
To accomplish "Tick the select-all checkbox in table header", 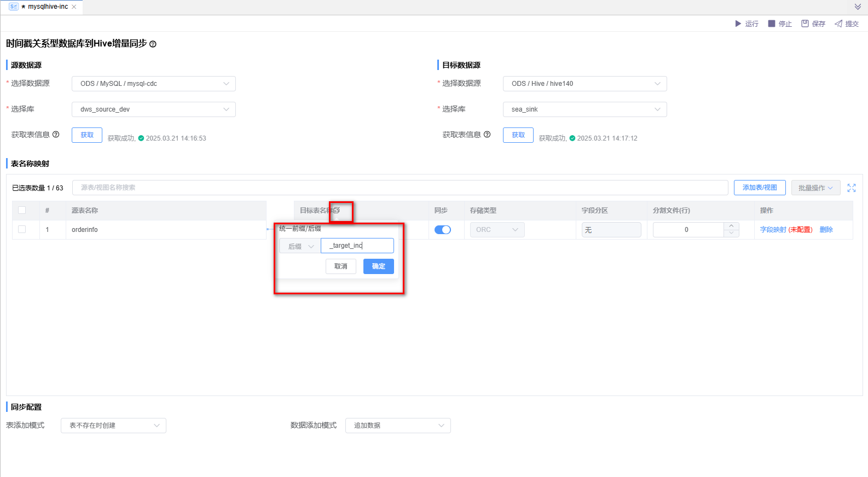I will (22, 210).
